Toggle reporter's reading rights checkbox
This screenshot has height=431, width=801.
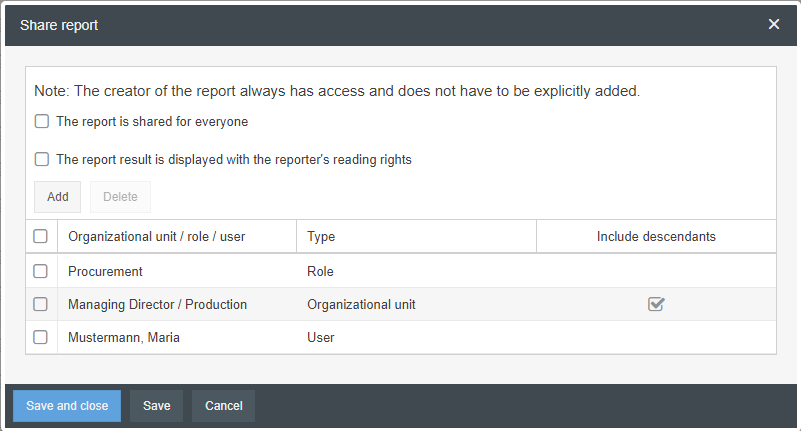pos(42,159)
